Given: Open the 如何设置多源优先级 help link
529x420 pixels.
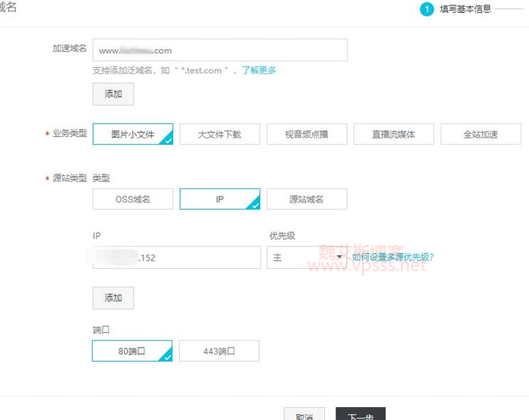Looking at the screenshot, I should coord(393,258).
